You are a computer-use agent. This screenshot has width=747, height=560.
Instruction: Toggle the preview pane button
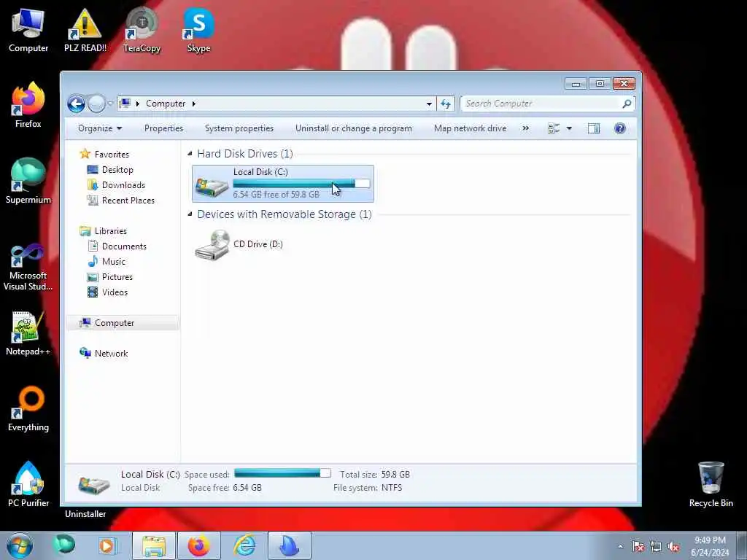click(594, 128)
